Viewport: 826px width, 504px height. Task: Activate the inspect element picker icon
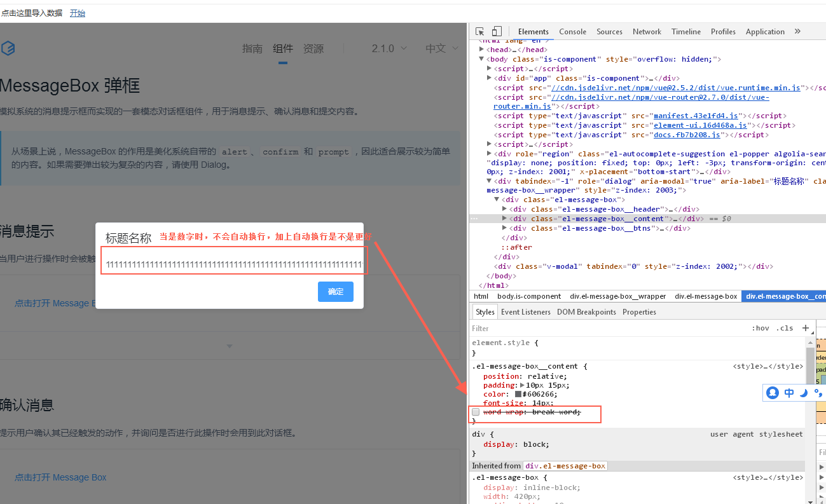[480, 31]
